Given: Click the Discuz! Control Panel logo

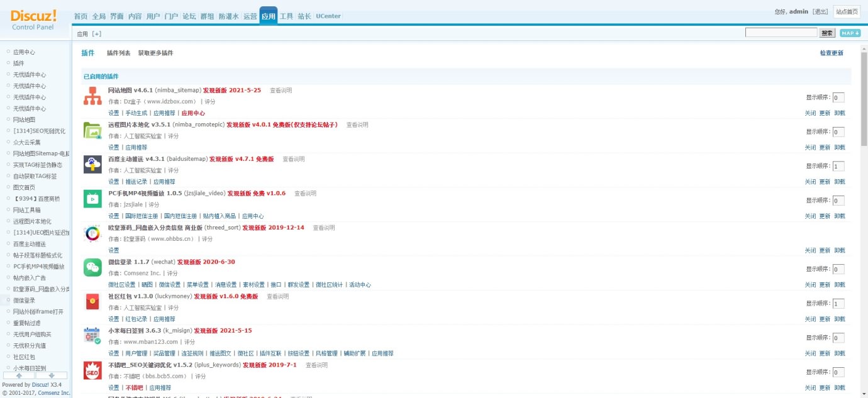Looking at the screenshot, I should point(34,18).
